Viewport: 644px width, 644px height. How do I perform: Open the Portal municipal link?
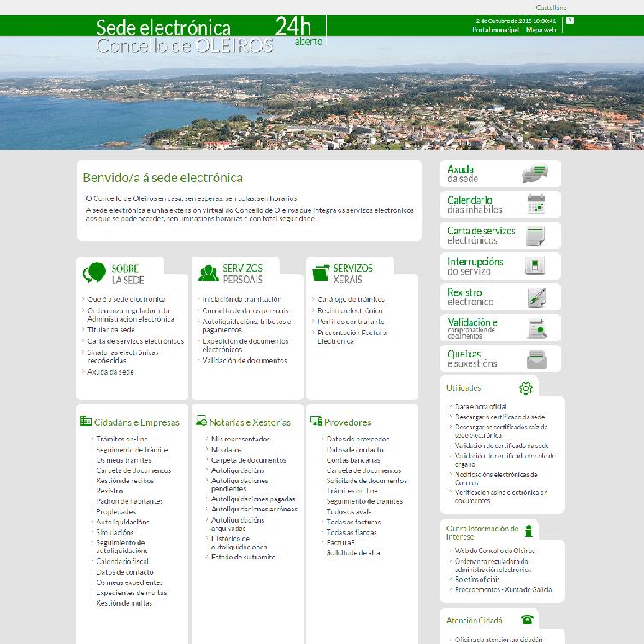(495, 30)
